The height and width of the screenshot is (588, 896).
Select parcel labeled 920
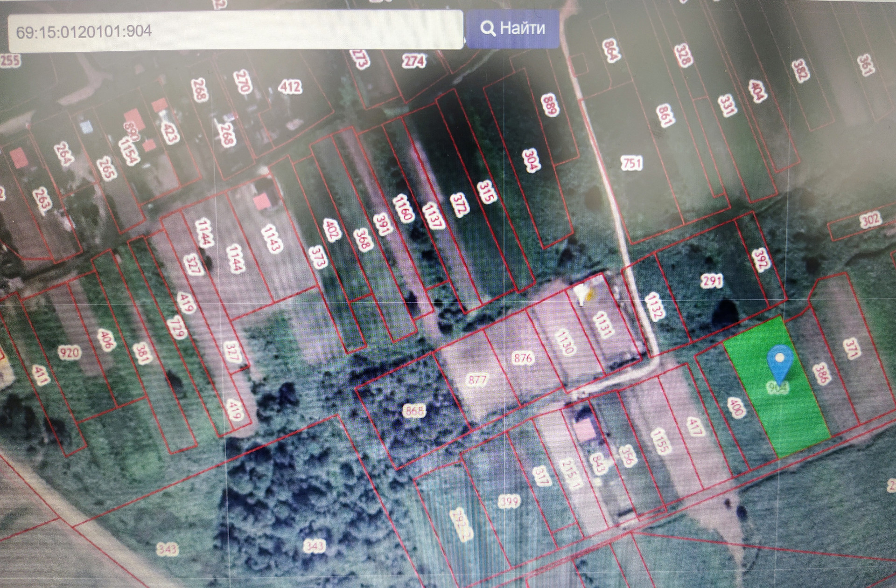click(70, 352)
